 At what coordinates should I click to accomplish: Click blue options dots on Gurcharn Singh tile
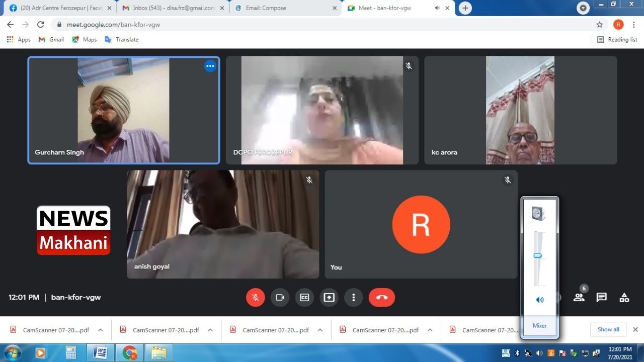point(210,66)
